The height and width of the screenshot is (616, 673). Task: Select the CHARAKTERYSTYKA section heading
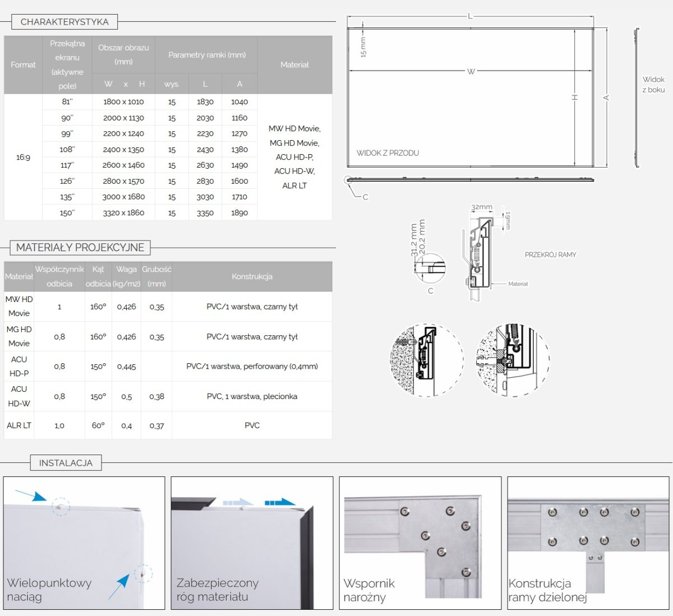tap(64, 22)
